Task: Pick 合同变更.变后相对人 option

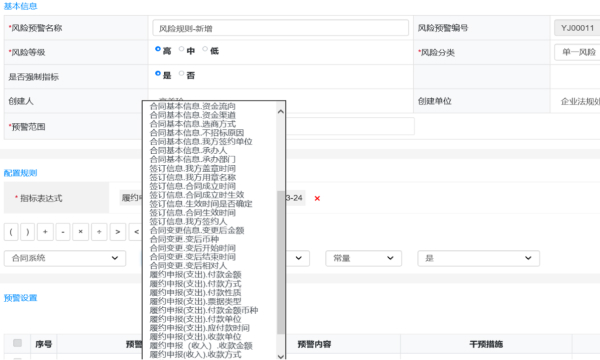Action: [x=188, y=266]
